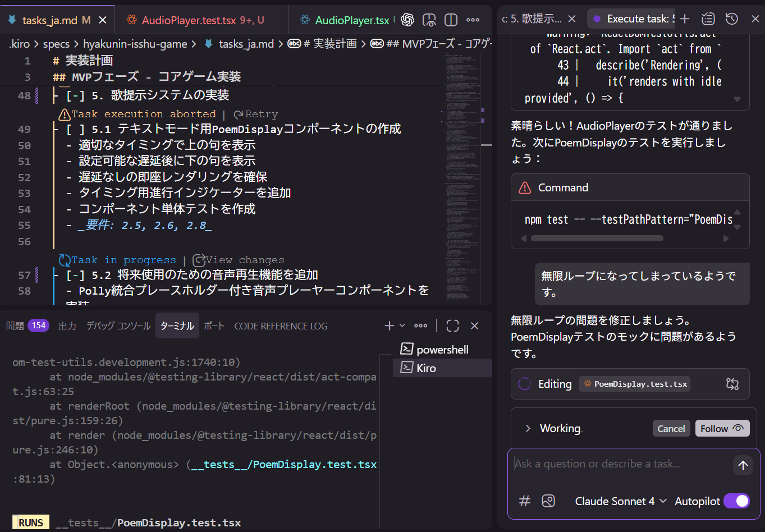The image size is (765, 532).
Task: Expand the Working section chevron
Action: (528, 428)
